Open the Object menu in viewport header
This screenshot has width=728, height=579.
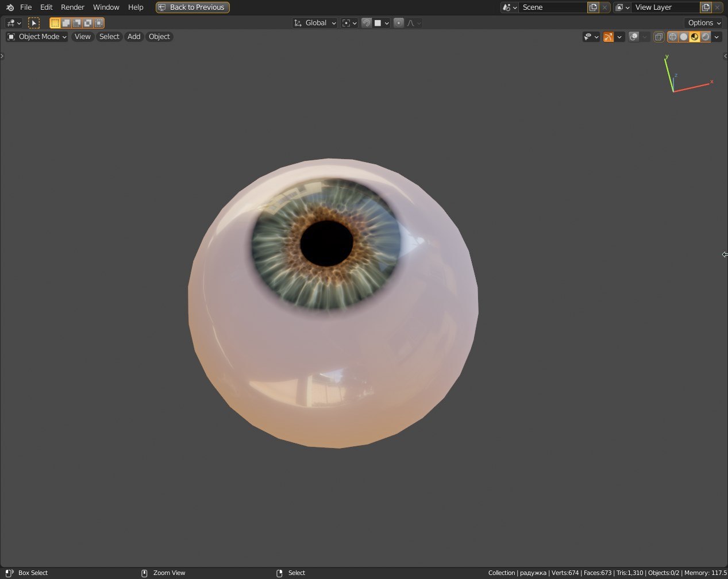(159, 37)
